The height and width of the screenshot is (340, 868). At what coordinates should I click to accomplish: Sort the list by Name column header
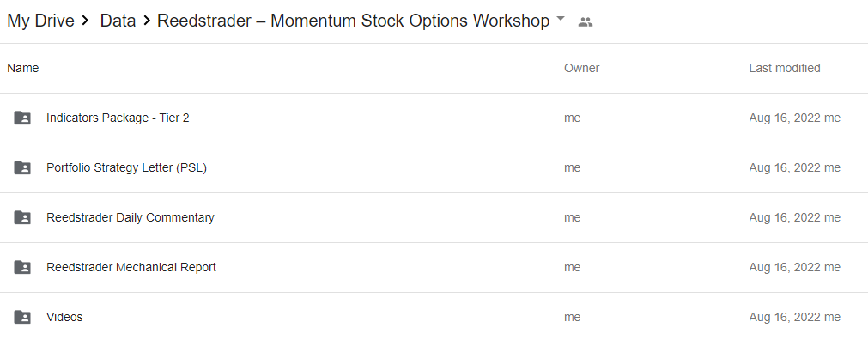click(22, 68)
